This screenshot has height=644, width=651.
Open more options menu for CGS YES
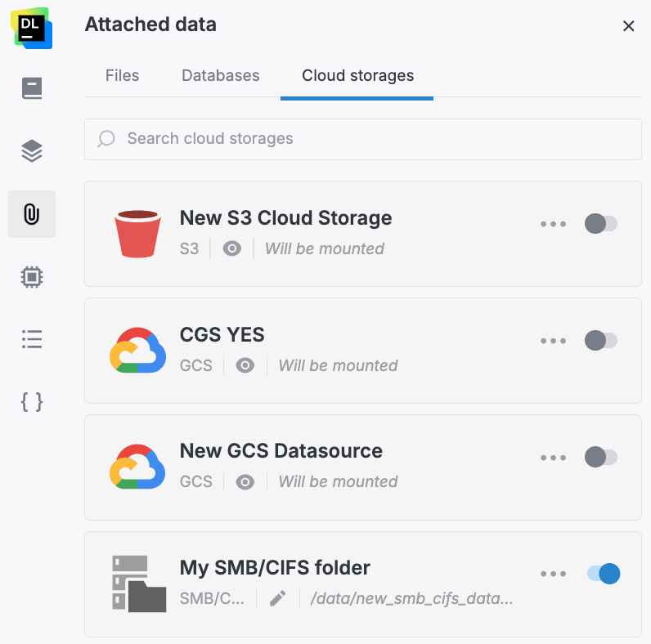553,341
